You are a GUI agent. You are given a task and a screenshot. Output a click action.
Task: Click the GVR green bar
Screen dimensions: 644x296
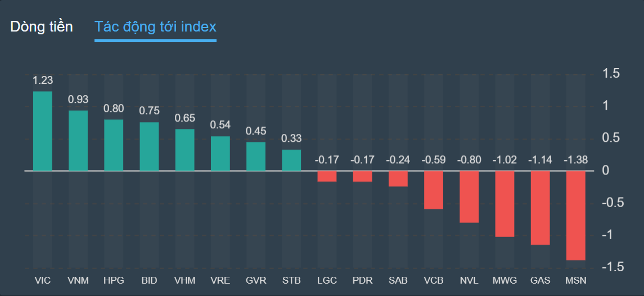pyautogui.click(x=256, y=155)
